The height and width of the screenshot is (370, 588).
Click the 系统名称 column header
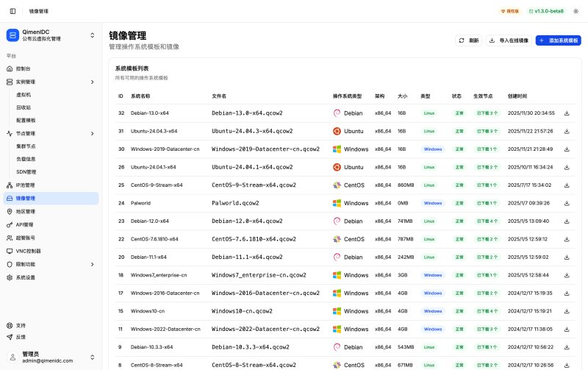tap(140, 96)
